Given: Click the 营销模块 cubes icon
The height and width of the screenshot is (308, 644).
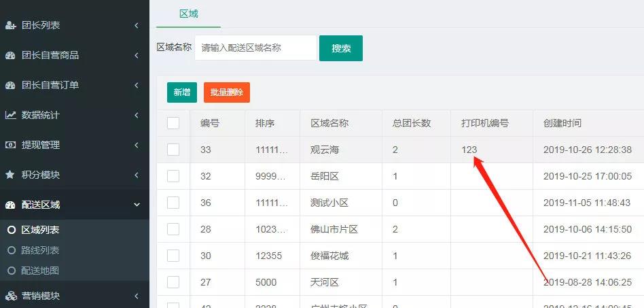Looking at the screenshot, I should 10,296.
